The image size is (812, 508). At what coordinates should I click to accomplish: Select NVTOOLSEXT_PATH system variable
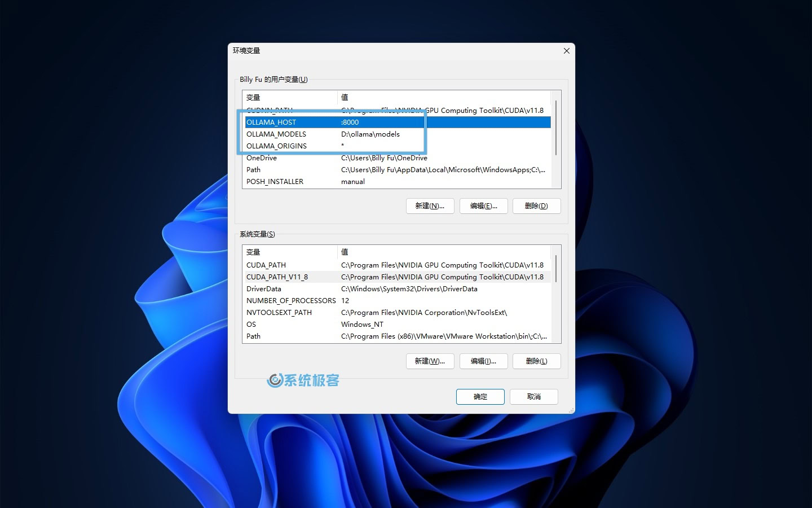[279, 312]
